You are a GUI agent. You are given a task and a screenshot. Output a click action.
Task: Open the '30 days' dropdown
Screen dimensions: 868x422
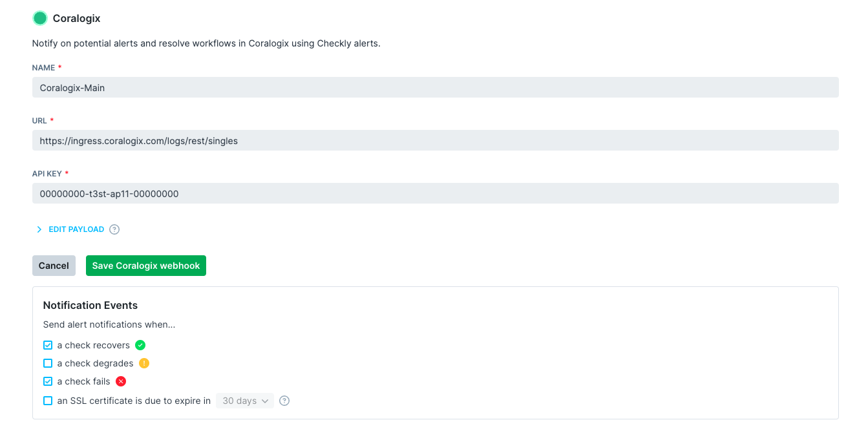[x=245, y=401]
